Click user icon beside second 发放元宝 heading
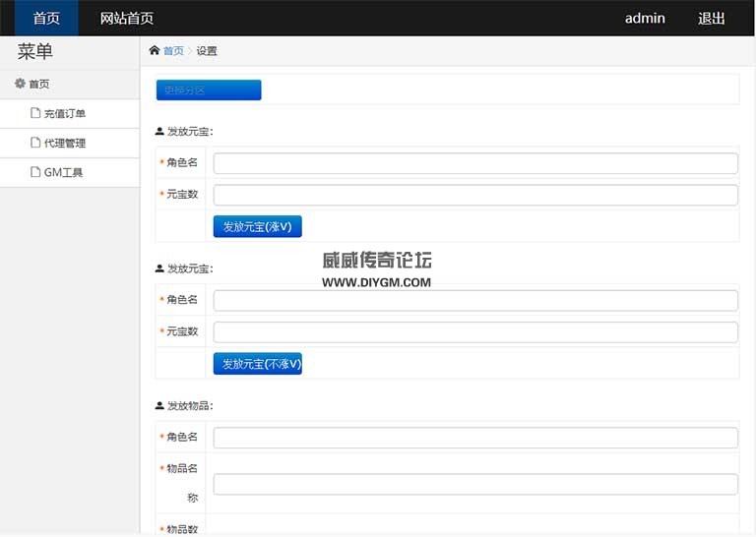The width and height of the screenshot is (756, 537). 159,268
